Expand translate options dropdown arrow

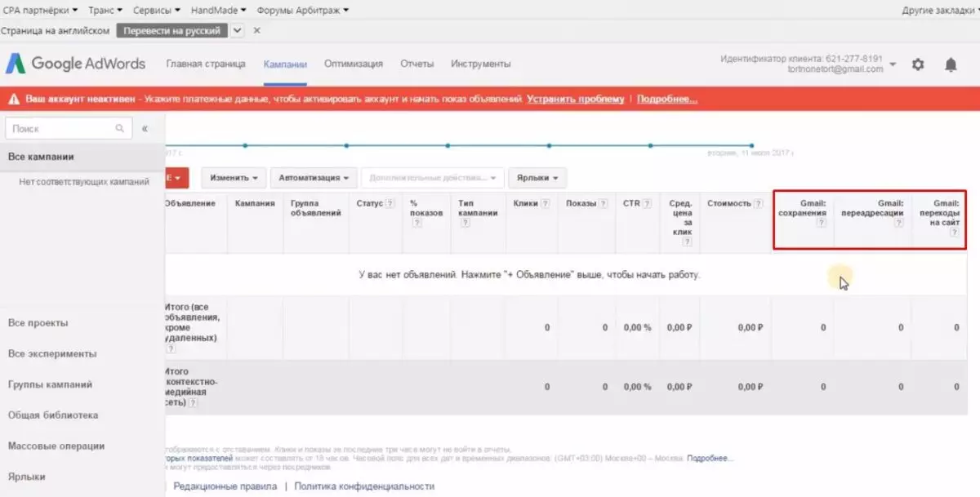coord(238,30)
